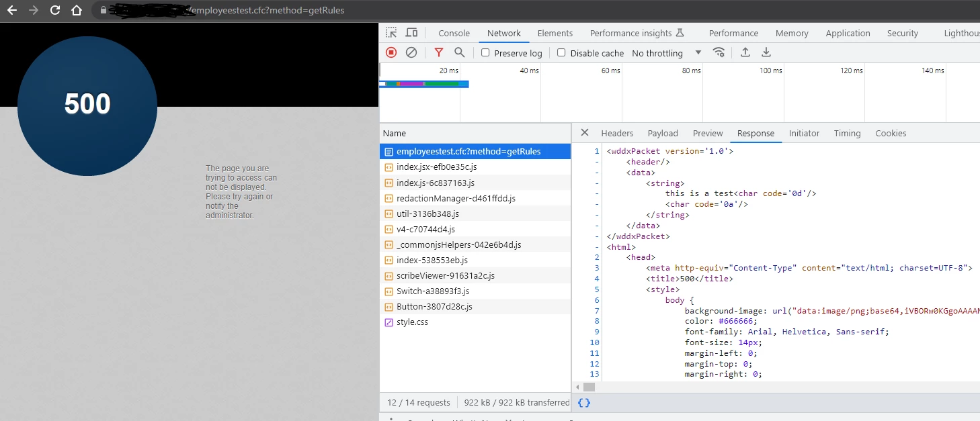This screenshot has height=421, width=980.
Task: Click the 500 error circle on page
Action: [87, 105]
